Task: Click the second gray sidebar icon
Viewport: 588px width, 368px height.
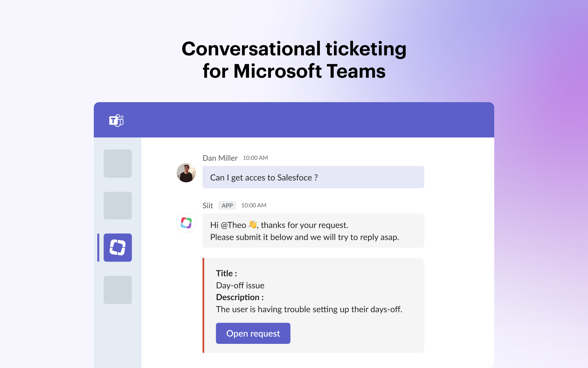Action: tap(117, 206)
